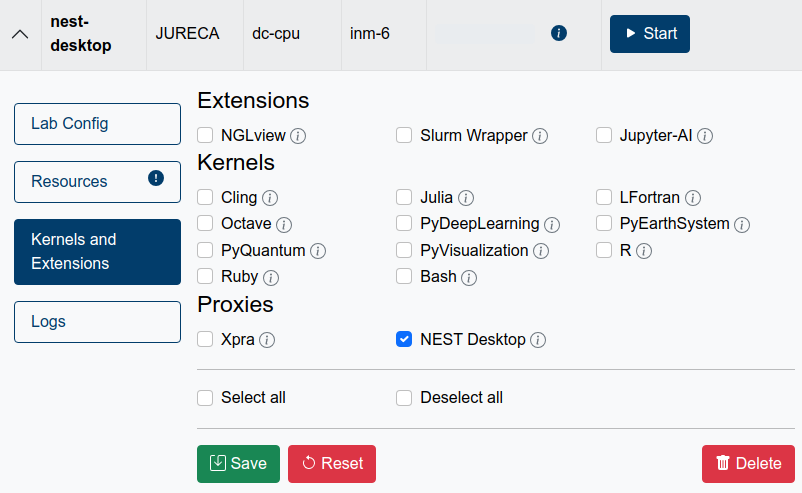Enable the Xpra proxy checkbox

(x=205, y=339)
